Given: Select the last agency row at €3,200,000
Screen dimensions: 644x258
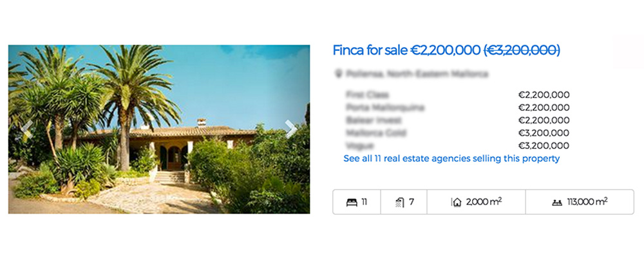Looking at the screenshot, I should (457, 146).
